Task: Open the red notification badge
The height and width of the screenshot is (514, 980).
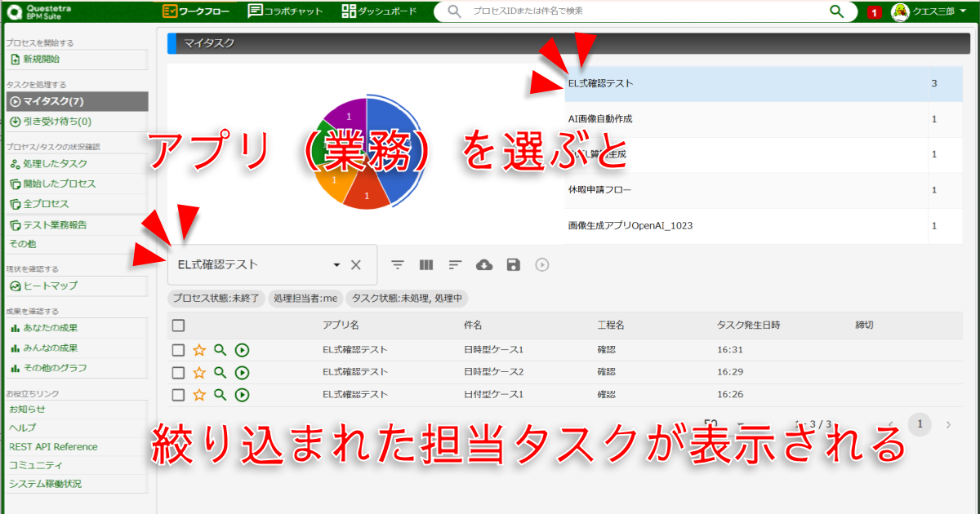Action: point(874,12)
